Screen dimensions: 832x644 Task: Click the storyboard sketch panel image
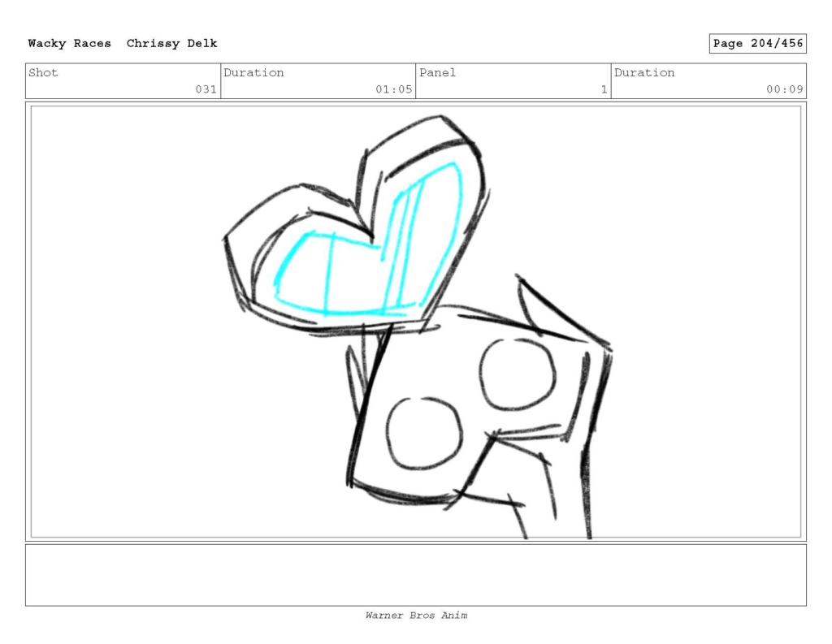tap(416, 322)
